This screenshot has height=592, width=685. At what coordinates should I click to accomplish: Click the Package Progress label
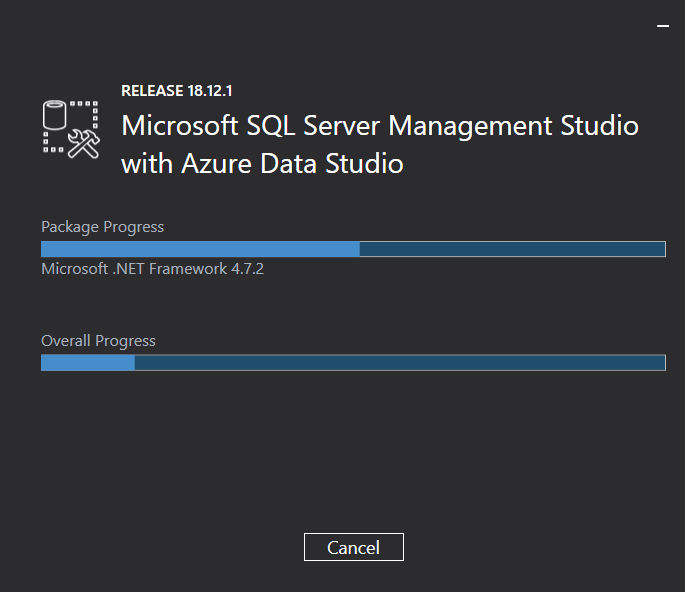(103, 227)
